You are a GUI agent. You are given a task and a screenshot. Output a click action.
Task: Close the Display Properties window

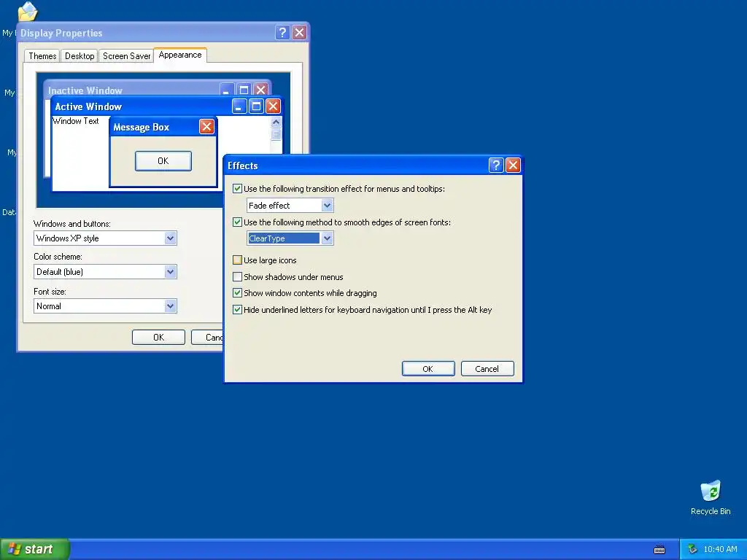[x=299, y=32]
